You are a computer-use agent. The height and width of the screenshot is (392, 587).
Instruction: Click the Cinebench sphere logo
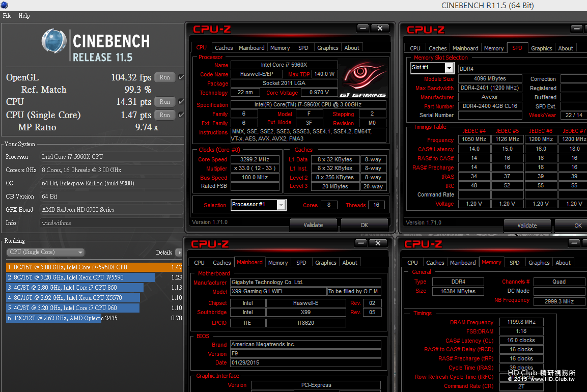coord(54,41)
